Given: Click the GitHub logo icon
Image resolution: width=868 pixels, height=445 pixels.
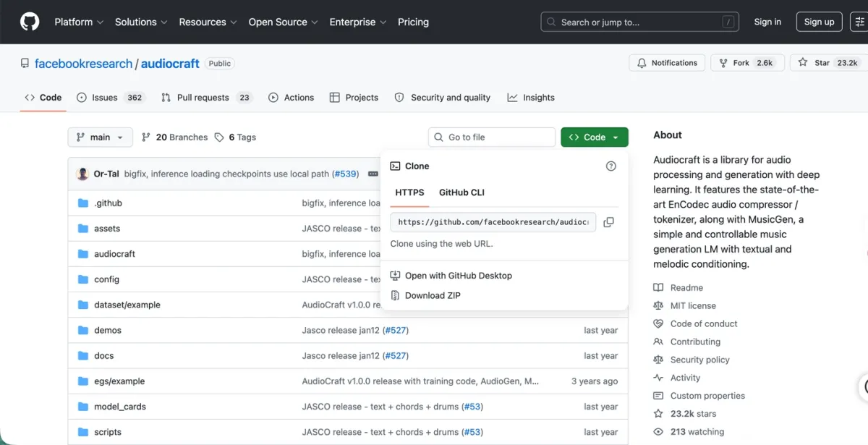Looking at the screenshot, I should click(x=30, y=22).
